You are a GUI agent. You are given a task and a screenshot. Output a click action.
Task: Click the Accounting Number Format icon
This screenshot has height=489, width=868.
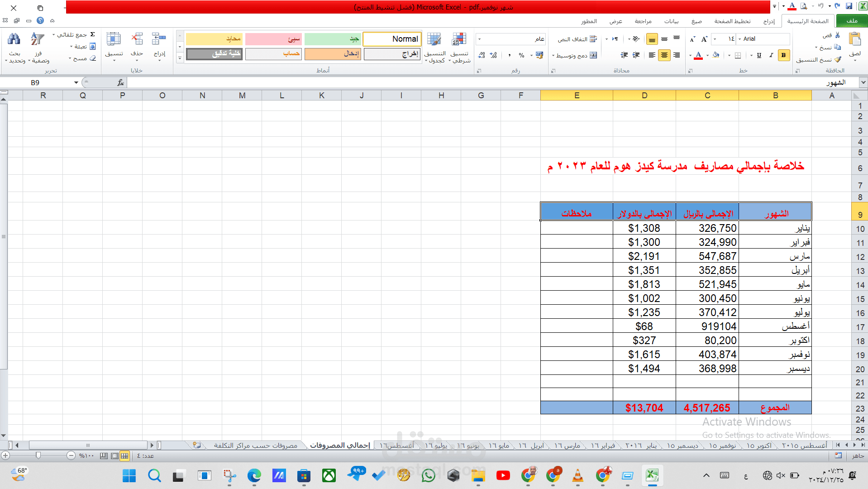click(x=539, y=55)
